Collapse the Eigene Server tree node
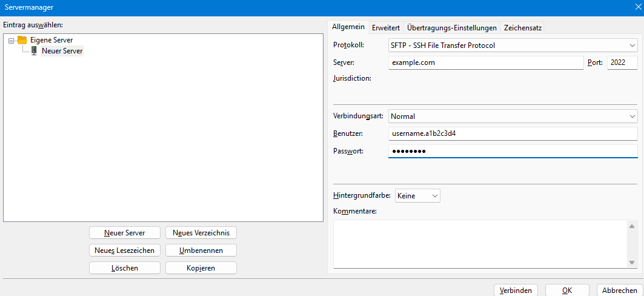Screen dimensions: 644x296 11,40
